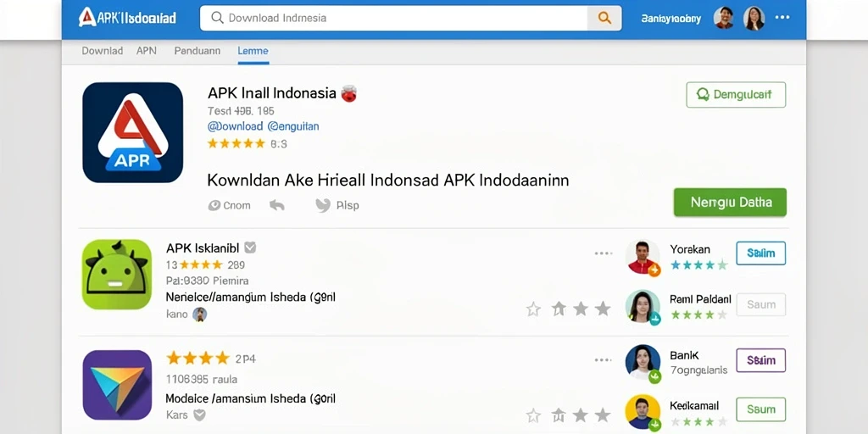Click the Kownldan Ake Hrieall heading
This screenshot has height=434, width=868.
pos(388,180)
